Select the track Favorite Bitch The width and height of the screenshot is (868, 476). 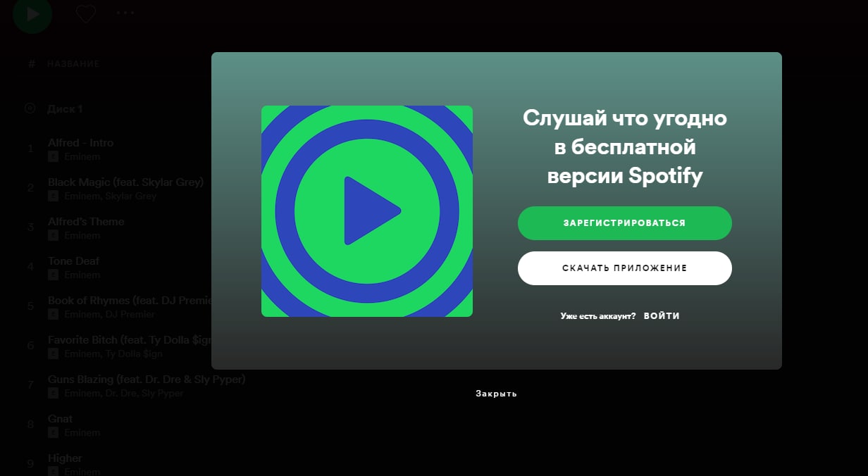[130, 339]
